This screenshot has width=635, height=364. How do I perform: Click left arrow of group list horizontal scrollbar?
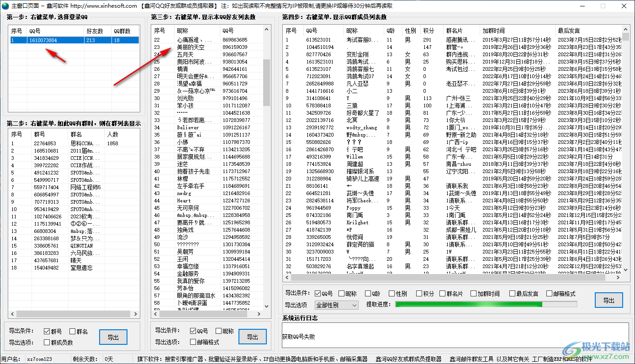click(x=12, y=314)
